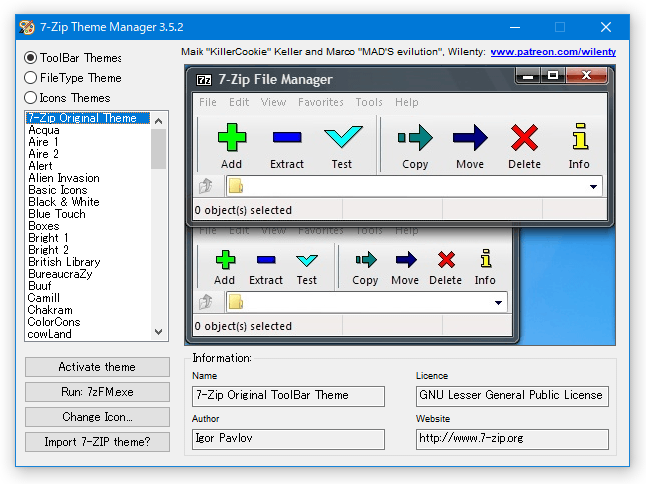Open the File menu in preview

[x=208, y=102]
